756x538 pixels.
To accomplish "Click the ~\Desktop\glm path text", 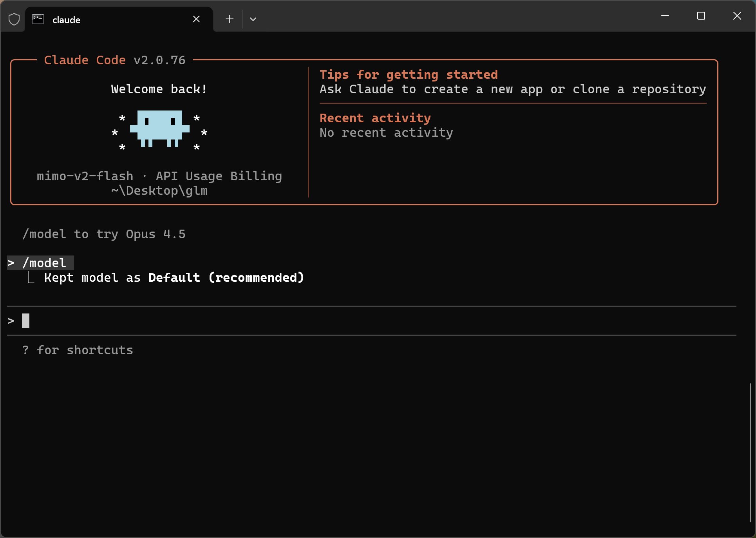I will pyautogui.click(x=159, y=191).
